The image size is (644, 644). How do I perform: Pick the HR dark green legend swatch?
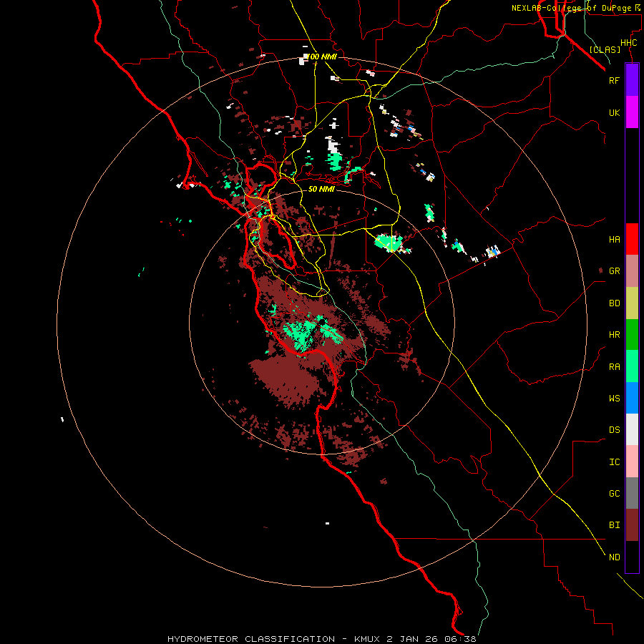(632, 335)
